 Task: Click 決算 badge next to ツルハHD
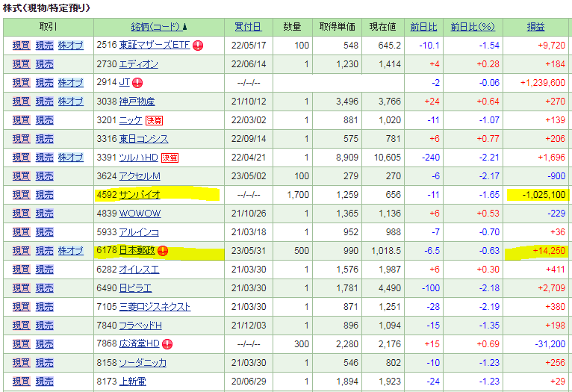[170, 158]
